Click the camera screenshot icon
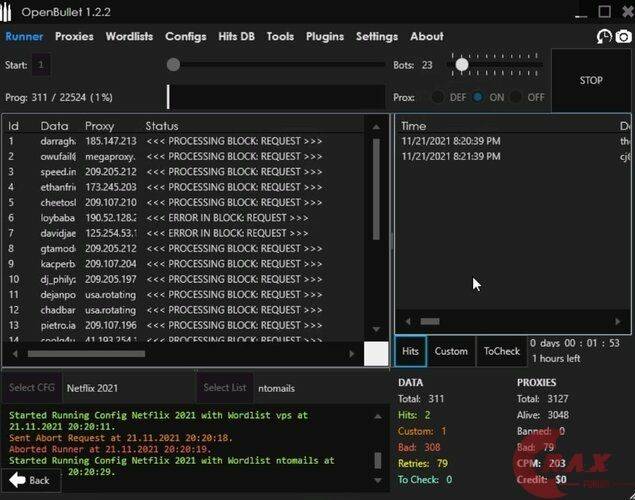 (623, 37)
